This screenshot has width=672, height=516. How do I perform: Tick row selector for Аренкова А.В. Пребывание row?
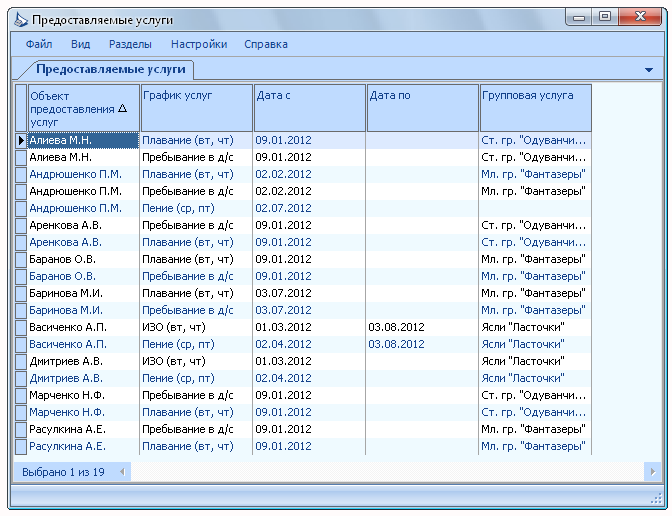point(21,225)
